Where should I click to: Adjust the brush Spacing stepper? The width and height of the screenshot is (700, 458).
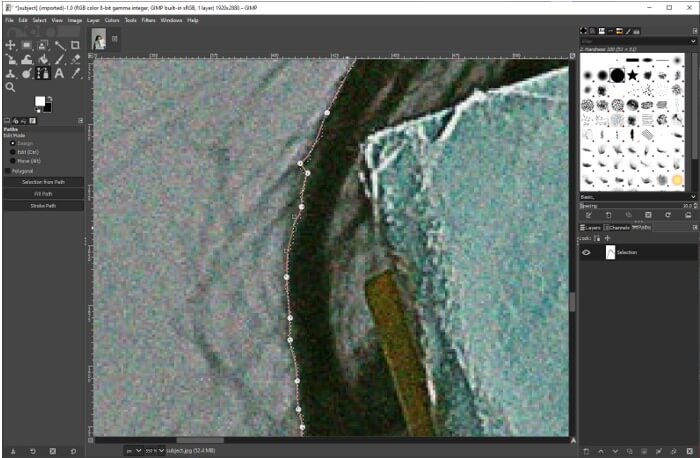pyautogui.click(x=696, y=206)
